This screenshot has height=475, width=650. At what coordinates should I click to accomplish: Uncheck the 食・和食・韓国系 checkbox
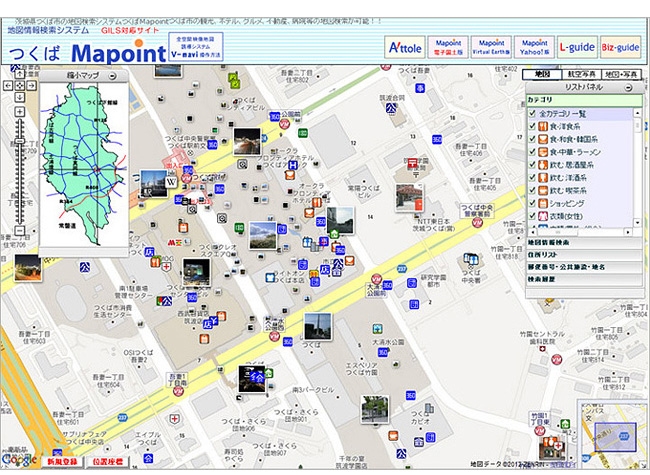pos(532,139)
